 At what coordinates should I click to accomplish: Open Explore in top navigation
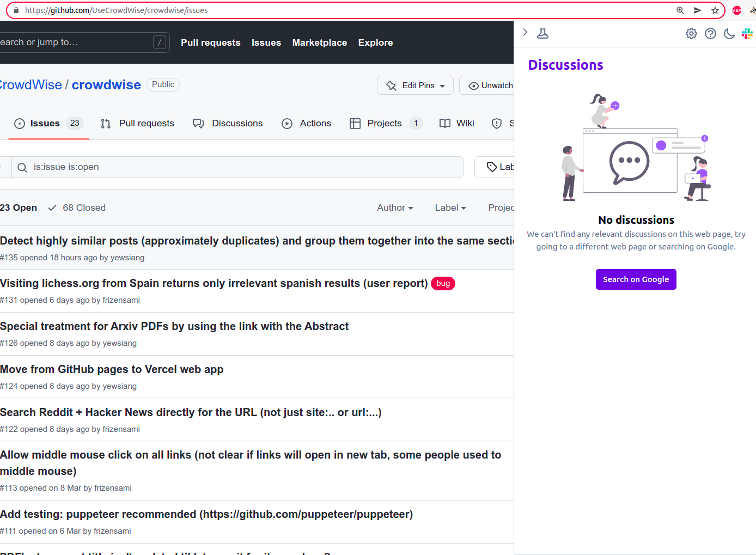click(x=375, y=42)
